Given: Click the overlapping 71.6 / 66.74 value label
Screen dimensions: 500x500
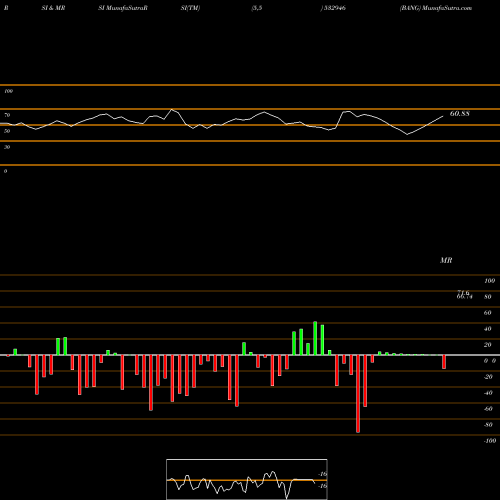Looking at the screenshot, I should click(464, 295).
